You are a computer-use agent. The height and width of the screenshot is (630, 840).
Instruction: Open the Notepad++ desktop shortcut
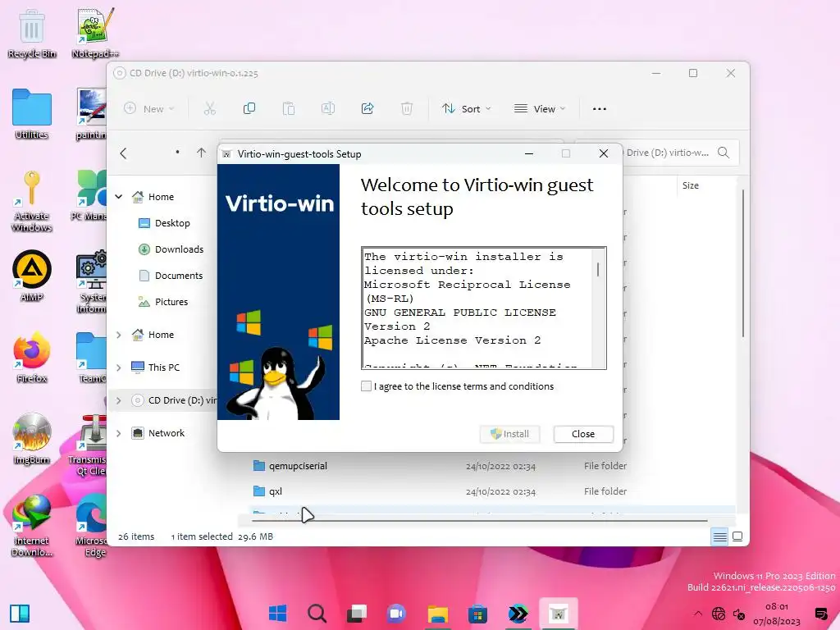pyautogui.click(x=95, y=34)
